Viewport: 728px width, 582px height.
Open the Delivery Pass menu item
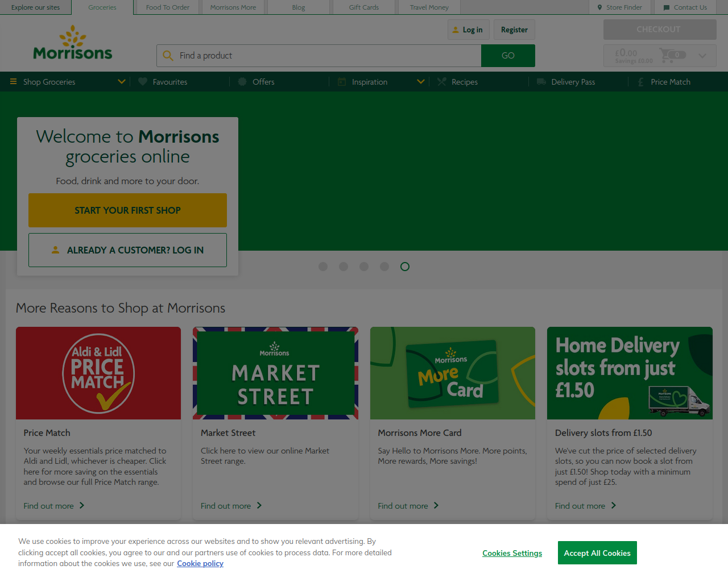coord(573,82)
